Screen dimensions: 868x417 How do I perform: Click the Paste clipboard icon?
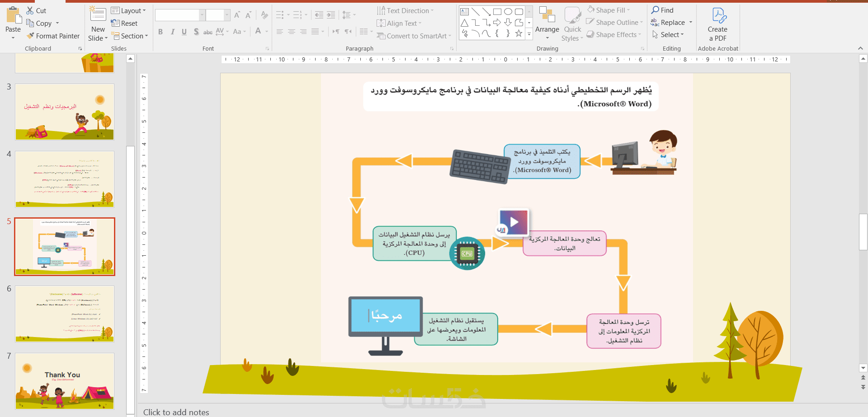(13, 15)
